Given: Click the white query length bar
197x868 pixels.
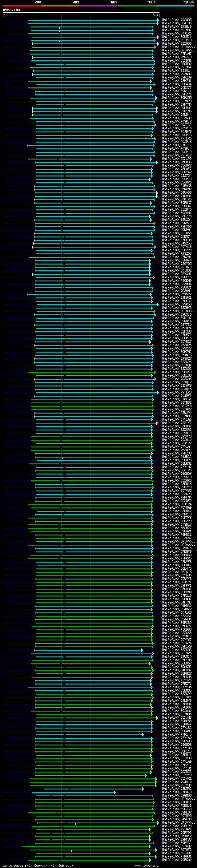Looking at the screenshot, I should (81, 12).
